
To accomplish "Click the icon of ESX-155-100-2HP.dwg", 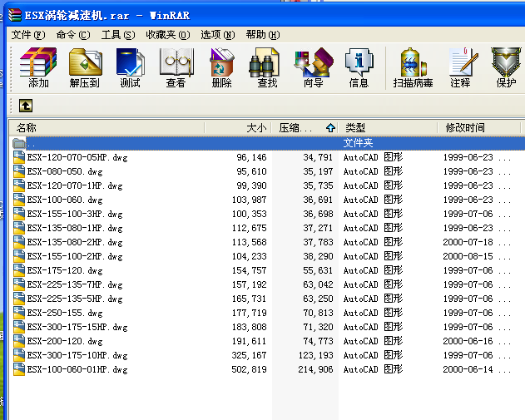I will [x=19, y=256].
